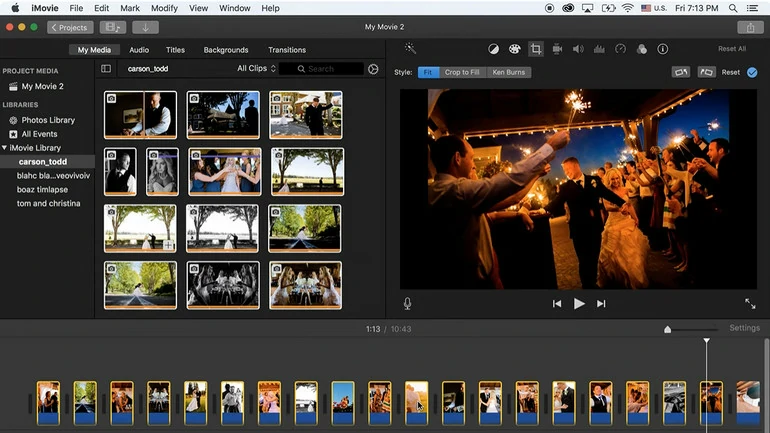The height and width of the screenshot is (433, 770).
Task: Apply crop with the blue checkmark
Action: [x=752, y=73]
